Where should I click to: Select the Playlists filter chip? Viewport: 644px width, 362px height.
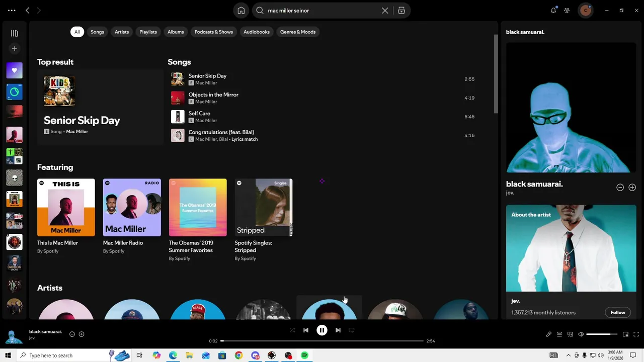click(148, 32)
